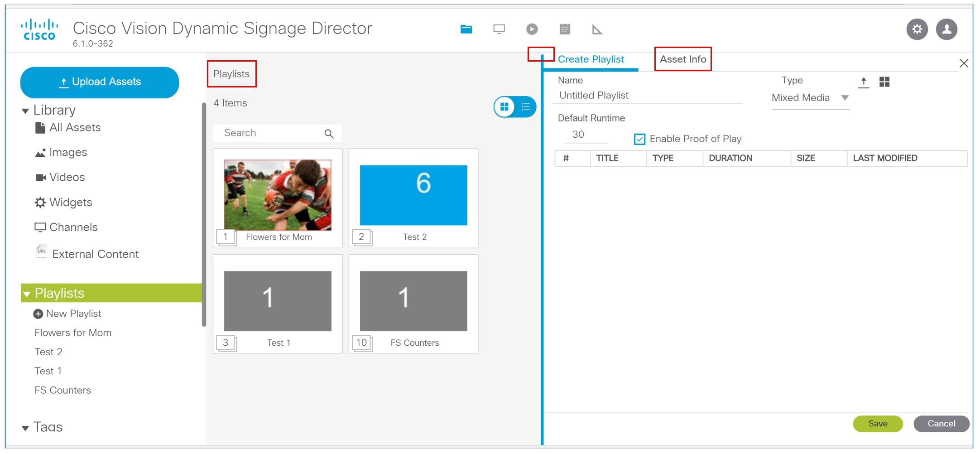Open the Asset Library folder icon
This screenshot has height=454, width=980.
pos(466,29)
